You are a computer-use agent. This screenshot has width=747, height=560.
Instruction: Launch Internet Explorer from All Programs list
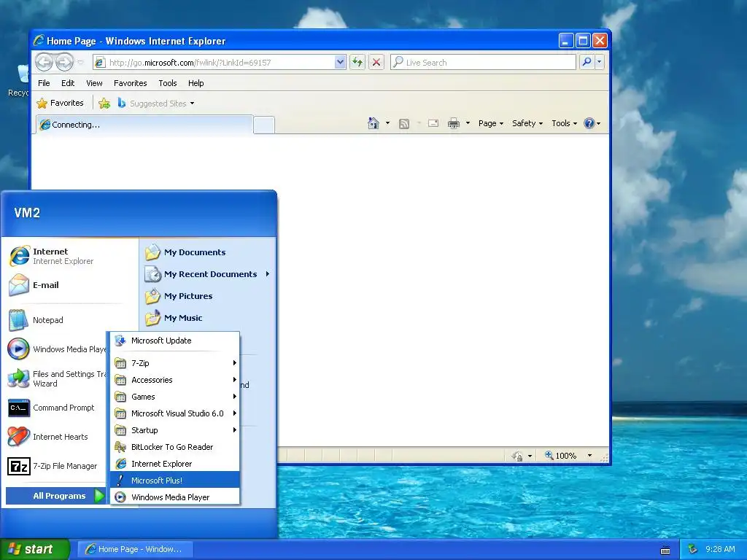(175, 463)
